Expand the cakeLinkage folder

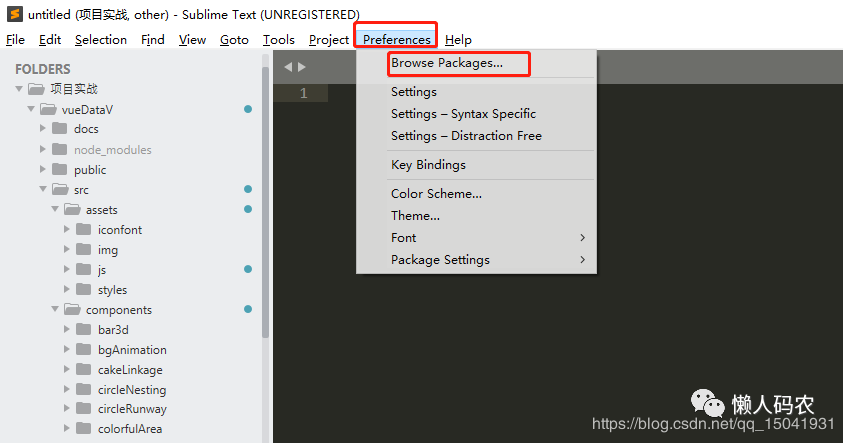point(67,369)
